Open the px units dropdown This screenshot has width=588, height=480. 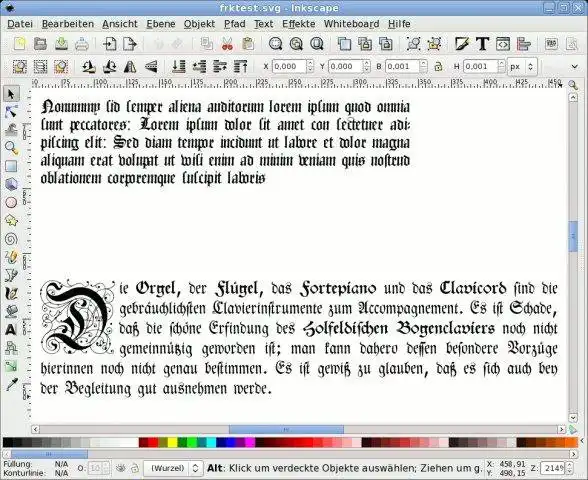522,67
